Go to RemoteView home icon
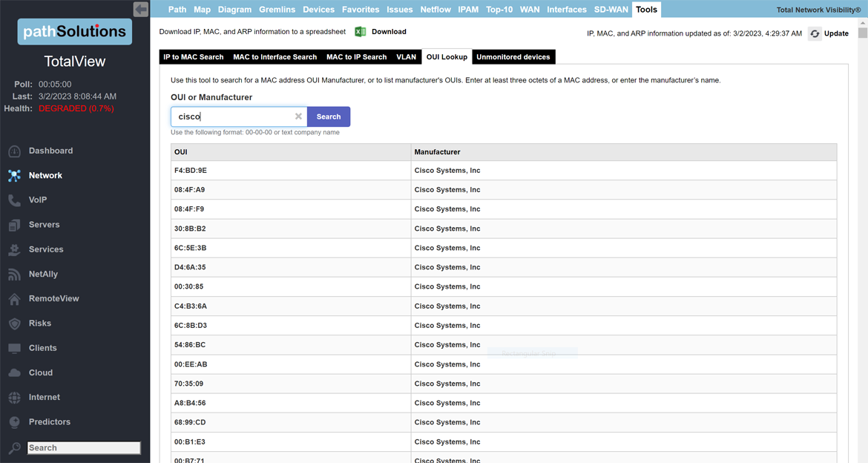868x463 pixels. click(x=15, y=299)
